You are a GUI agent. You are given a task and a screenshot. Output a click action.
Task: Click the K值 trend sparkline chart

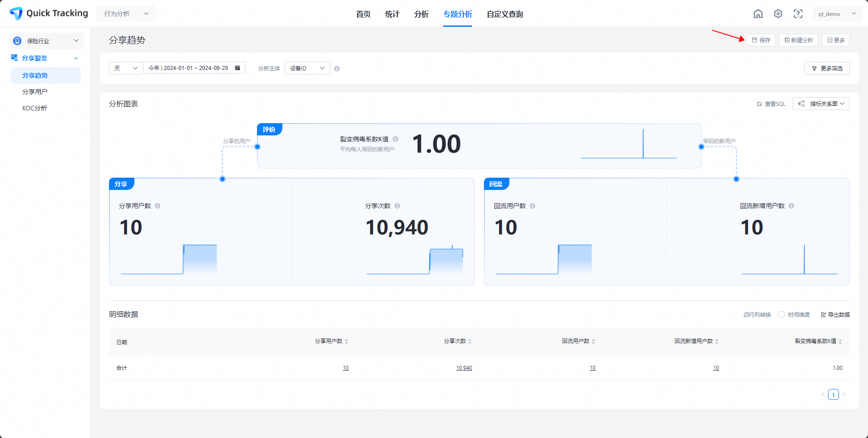pyautogui.click(x=629, y=144)
